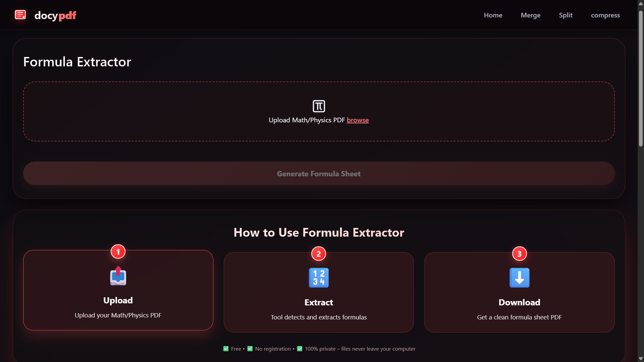Click the step 1 badge above Upload
The width and height of the screenshot is (644, 362).
118,251
